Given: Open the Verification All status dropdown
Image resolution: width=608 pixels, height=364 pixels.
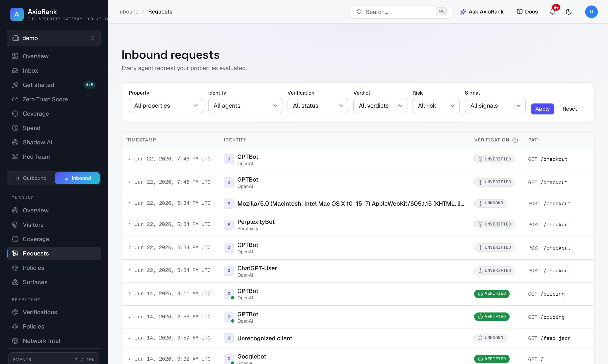Looking at the screenshot, I should [x=318, y=106].
